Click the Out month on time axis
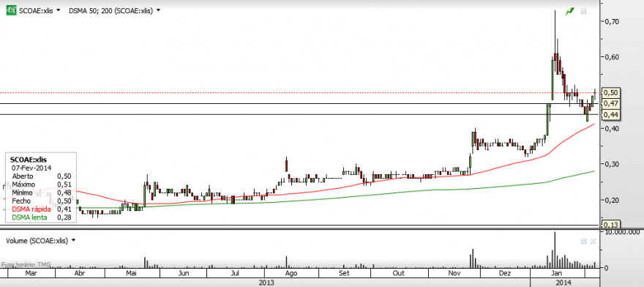The height and width of the screenshot is (287, 644). click(398, 273)
